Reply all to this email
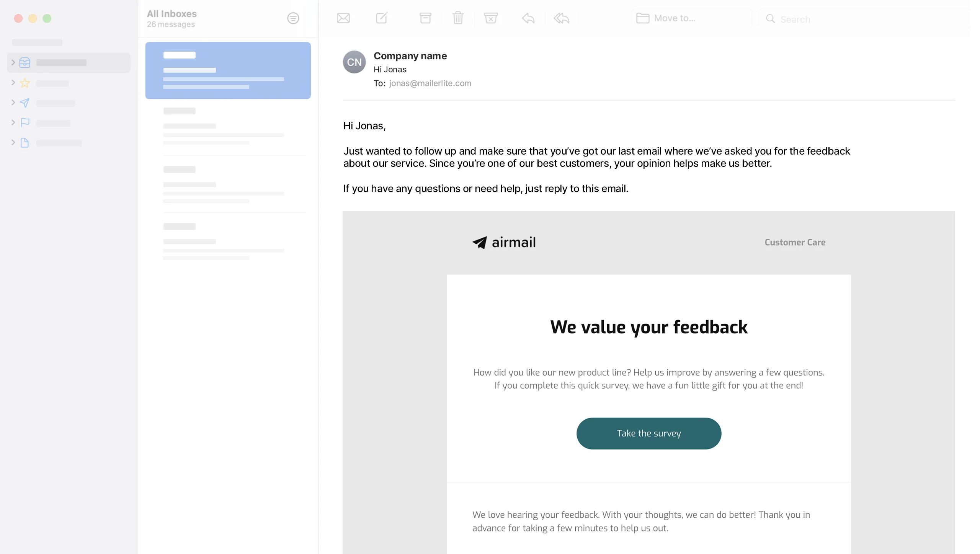This screenshot has width=980, height=554. pos(561,18)
